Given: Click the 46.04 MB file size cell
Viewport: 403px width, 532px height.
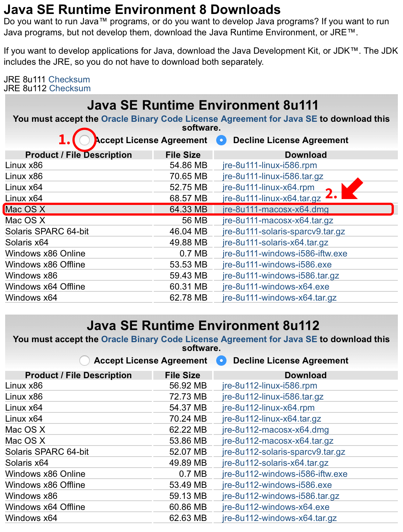Looking at the screenshot, I should click(188, 231).
